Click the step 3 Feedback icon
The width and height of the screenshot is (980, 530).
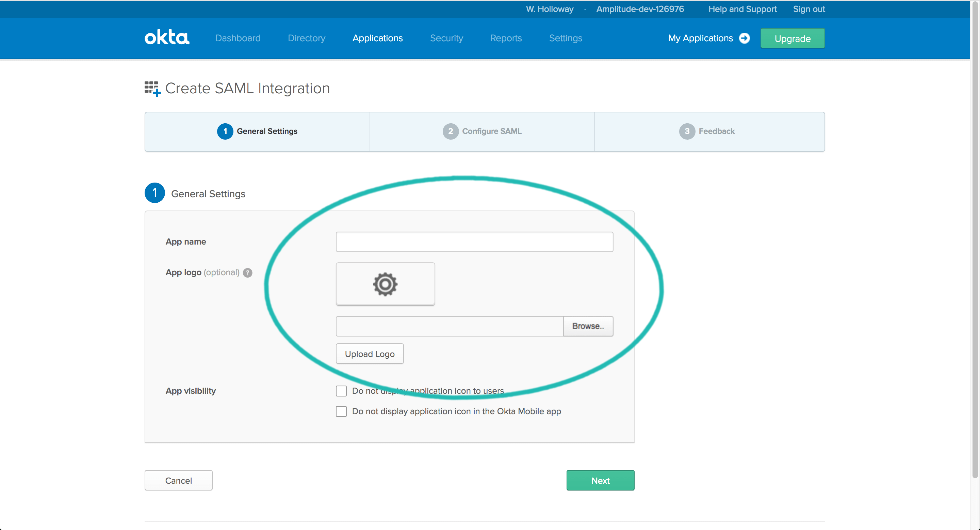point(687,130)
